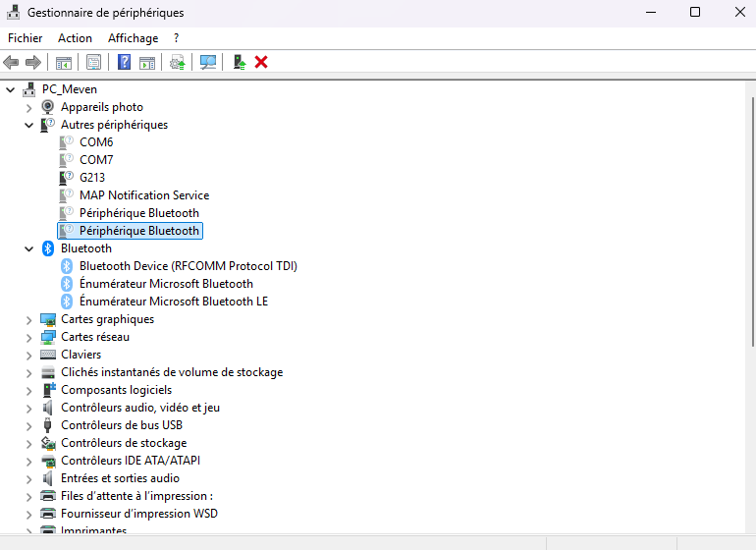756x550 pixels.
Task: Click the display adapter icon for Cartes graphiques
Action: click(x=48, y=319)
